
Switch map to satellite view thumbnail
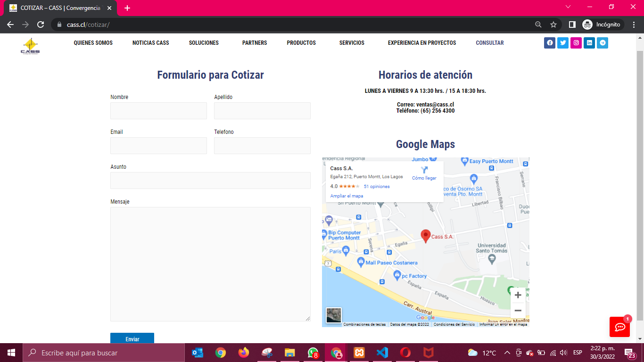(334, 315)
